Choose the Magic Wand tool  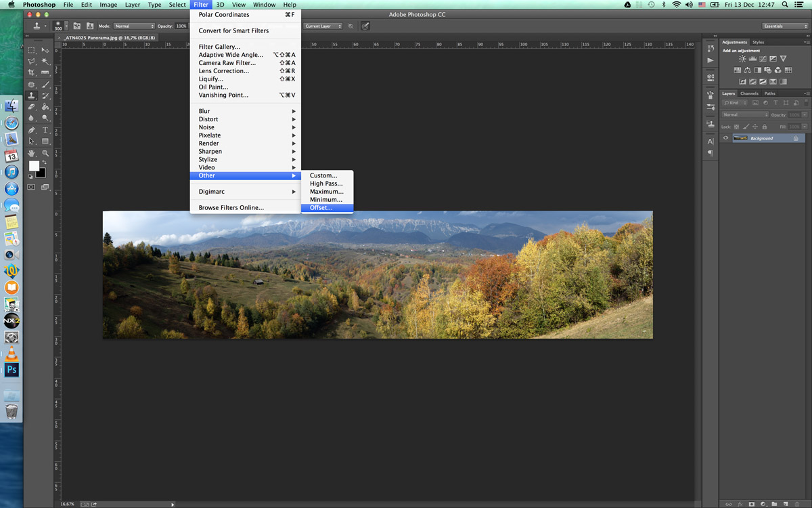(45, 61)
